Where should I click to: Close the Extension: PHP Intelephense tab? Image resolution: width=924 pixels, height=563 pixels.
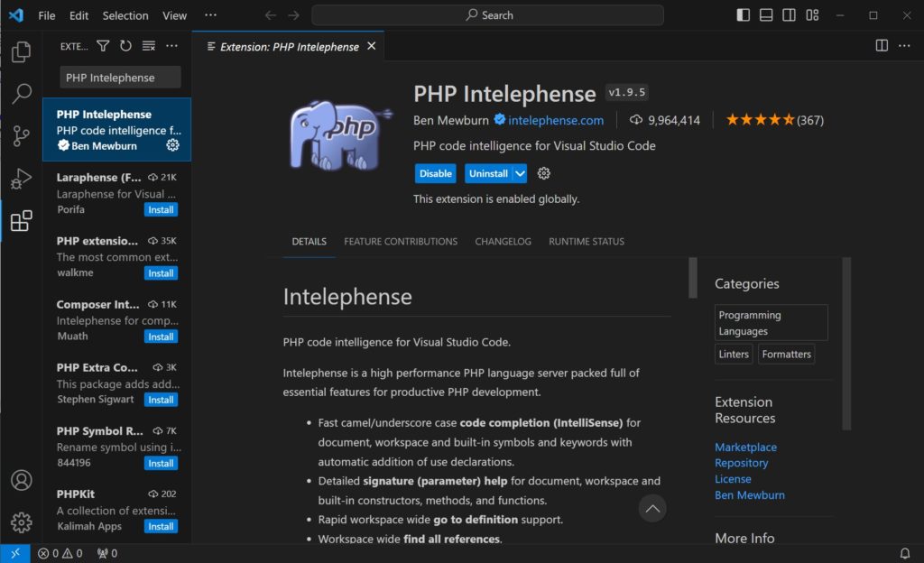(x=371, y=46)
